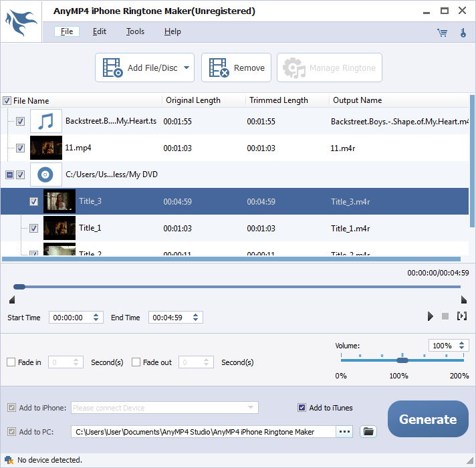Click the right trim end marker
Image resolution: width=476 pixels, height=468 pixels.
[x=463, y=300]
